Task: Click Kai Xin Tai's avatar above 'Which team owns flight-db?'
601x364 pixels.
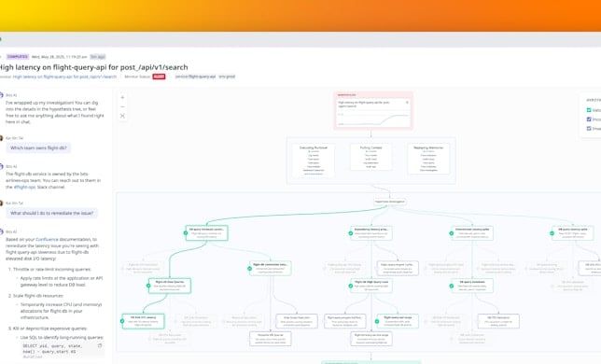Action: pyautogui.click(x=1, y=138)
